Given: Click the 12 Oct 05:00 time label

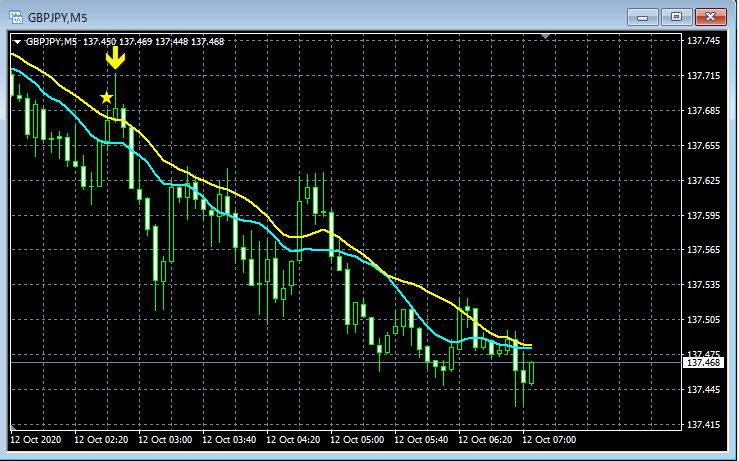Looking at the screenshot, I should tap(357, 440).
